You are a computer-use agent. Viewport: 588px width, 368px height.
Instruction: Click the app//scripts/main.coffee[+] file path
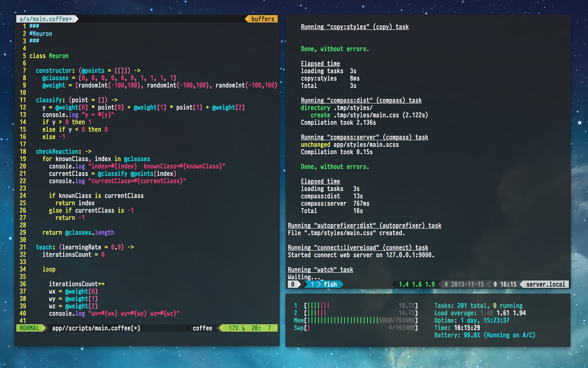[x=96, y=328]
